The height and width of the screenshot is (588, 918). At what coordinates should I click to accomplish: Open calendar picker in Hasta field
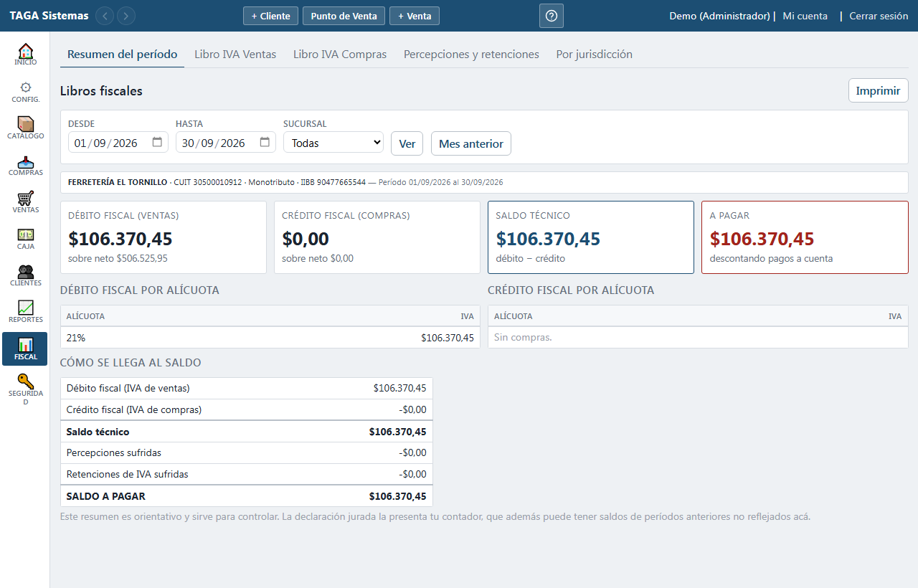pyautogui.click(x=265, y=143)
